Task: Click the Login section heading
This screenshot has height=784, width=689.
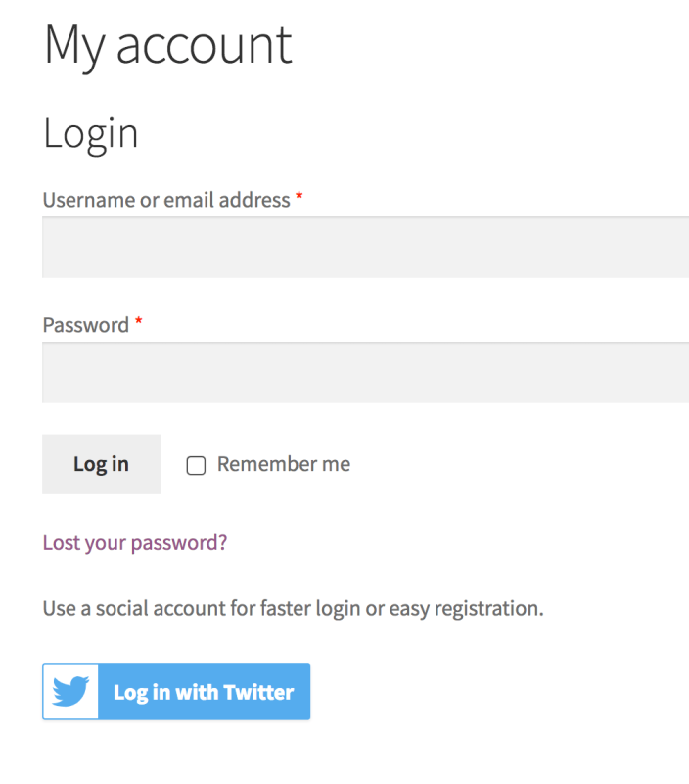Action: click(90, 134)
